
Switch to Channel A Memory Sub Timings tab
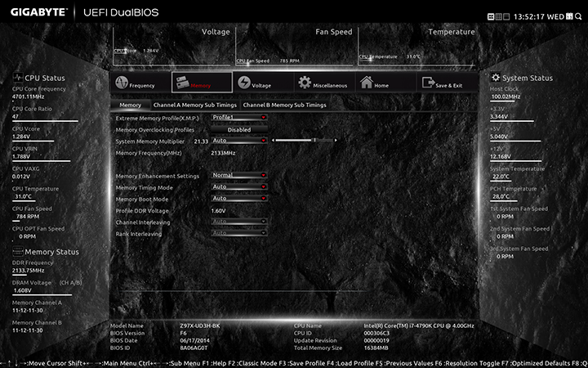tap(195, 105)
